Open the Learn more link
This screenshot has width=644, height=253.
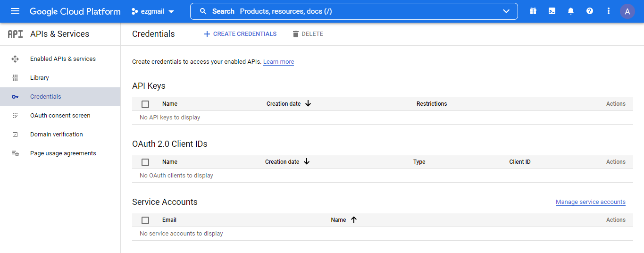coord(278,62)
